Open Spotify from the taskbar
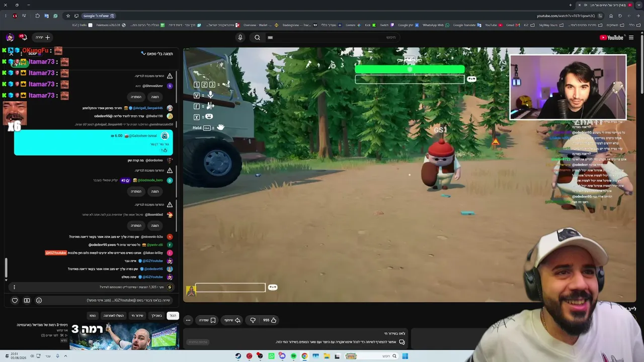 point(293,356)
